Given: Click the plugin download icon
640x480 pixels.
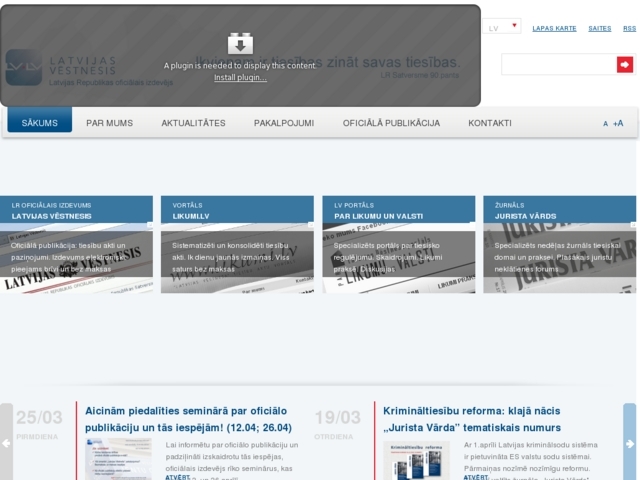Looking at the screenshot, I should [x=240, y=43].
